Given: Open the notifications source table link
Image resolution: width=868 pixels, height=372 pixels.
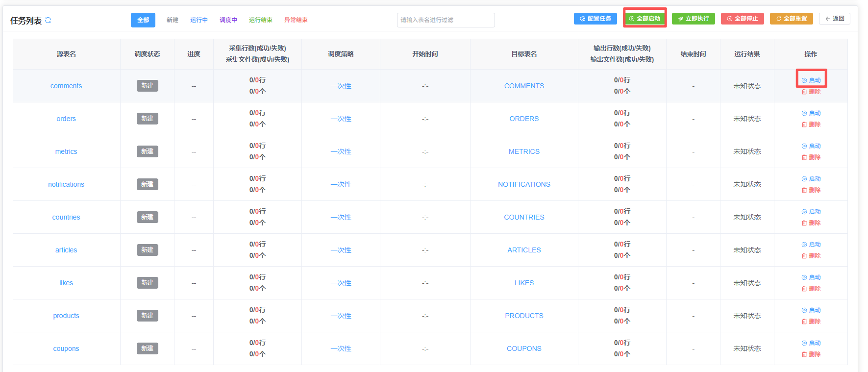Looking at the screenshot, I should pyautogui.click(x=66, y=184).
